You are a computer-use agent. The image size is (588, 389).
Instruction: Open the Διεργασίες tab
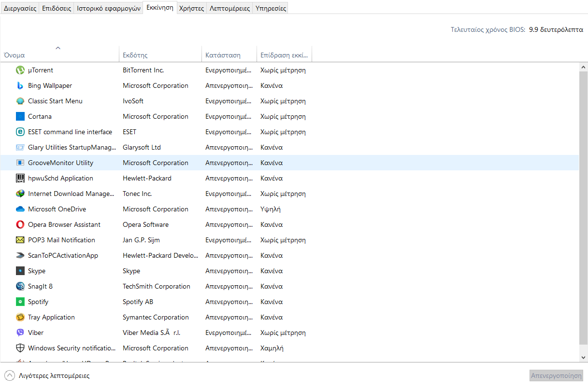(20, 8)
